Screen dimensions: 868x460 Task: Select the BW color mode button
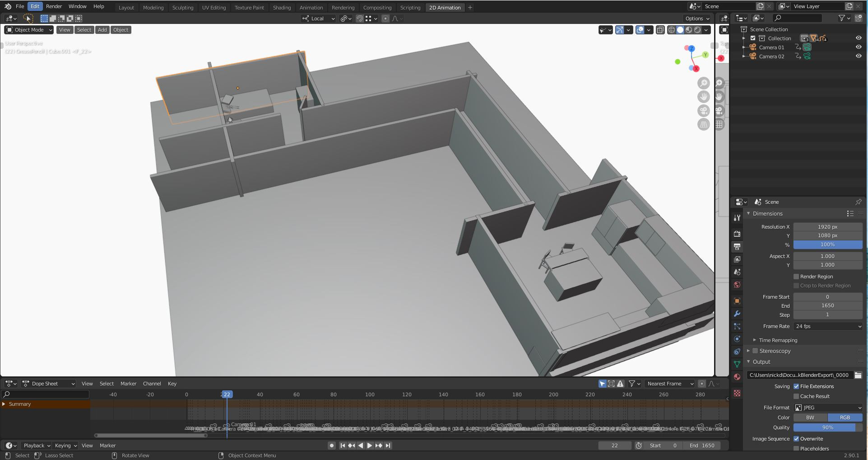click(x=810, y=418)
